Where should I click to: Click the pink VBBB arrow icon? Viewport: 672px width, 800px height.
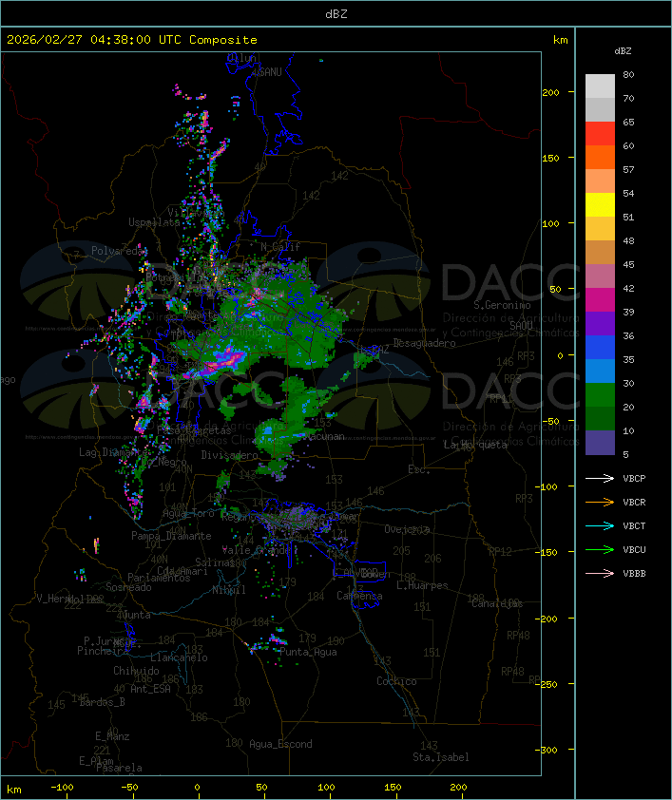click(x=600, y=574)
